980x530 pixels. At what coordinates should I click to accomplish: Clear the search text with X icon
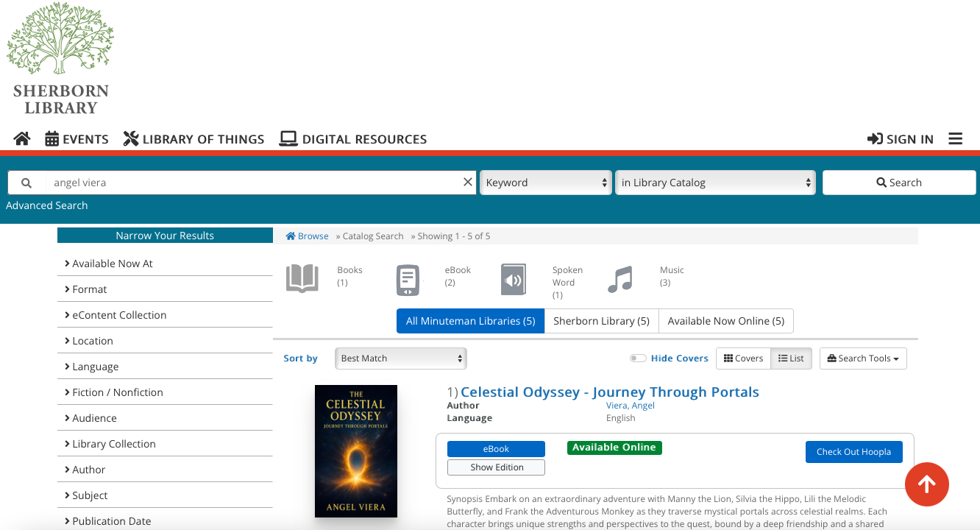468,183
